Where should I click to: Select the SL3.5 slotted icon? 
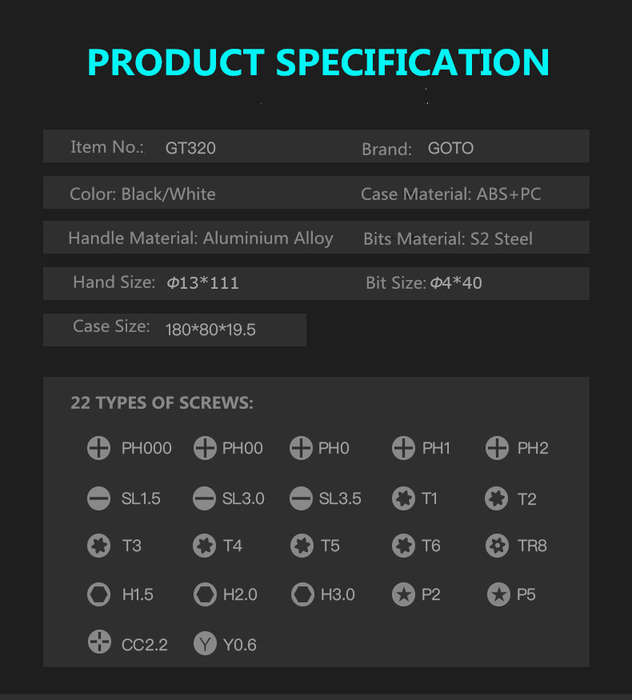(x=301, y=498)
